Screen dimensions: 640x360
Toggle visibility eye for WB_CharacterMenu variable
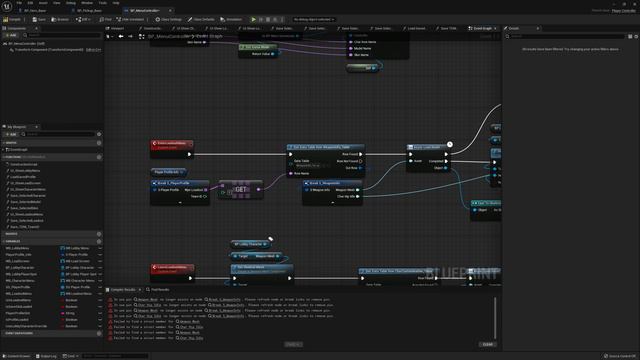coord(100,281)
